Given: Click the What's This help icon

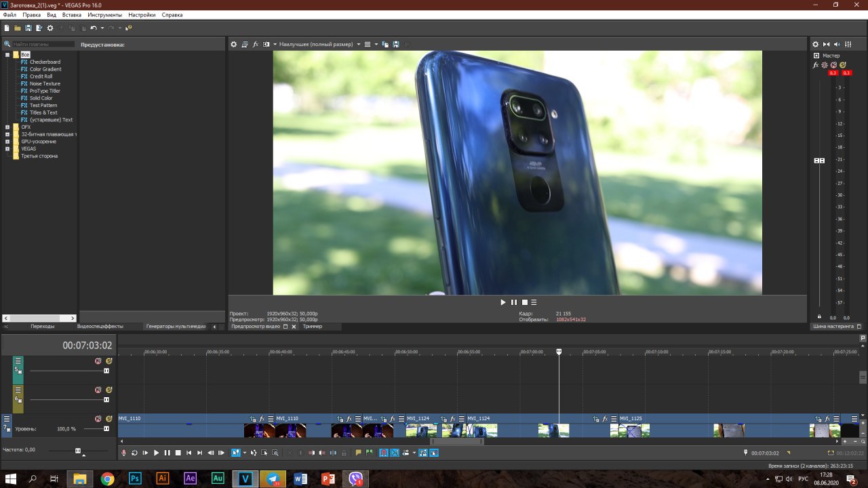Looking at the screenshot, I should pos(129,28).
